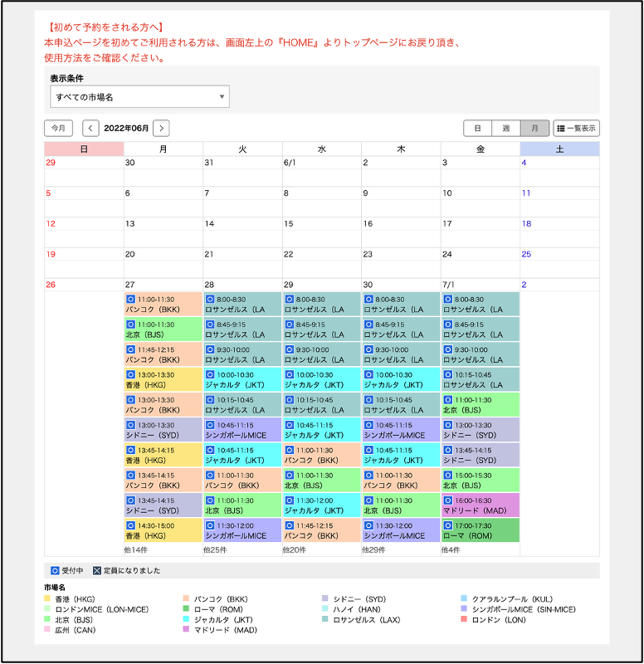Screen dimensions: 644x664
Task: Click next month arrow button
Action: coord(161,128)
